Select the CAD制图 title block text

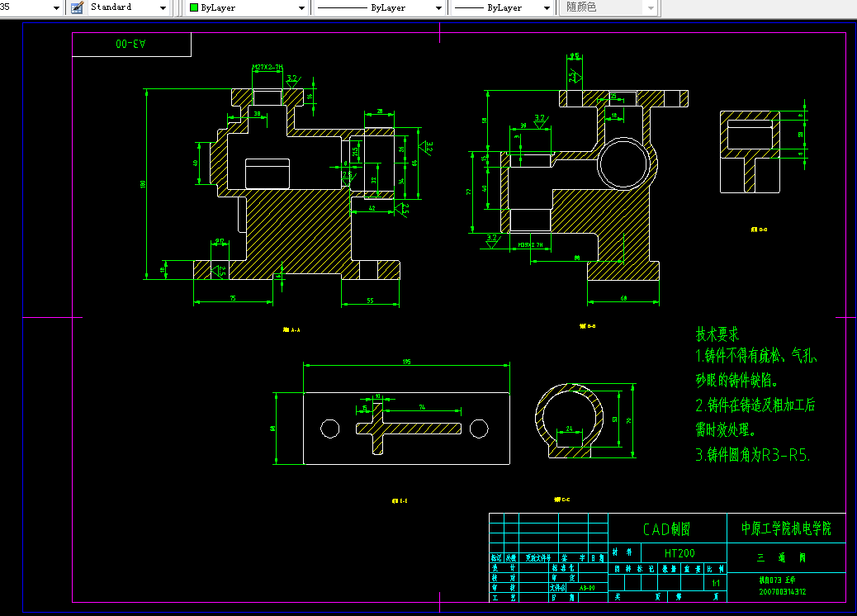click(667, 529)
